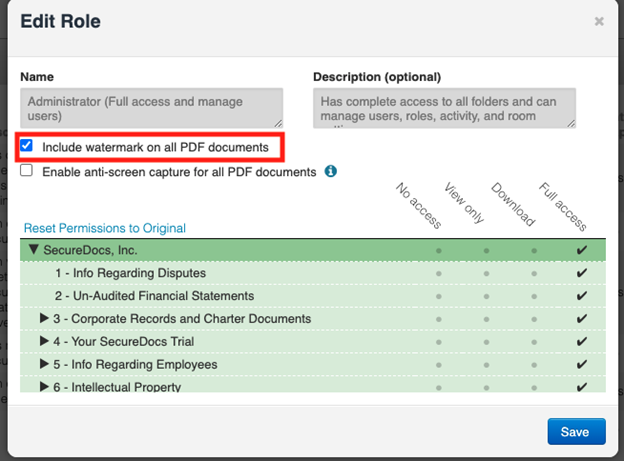Set Your SecureDocs Trial to No access
Viewport: 624px width, 462px height.
[x=439, y=342]
